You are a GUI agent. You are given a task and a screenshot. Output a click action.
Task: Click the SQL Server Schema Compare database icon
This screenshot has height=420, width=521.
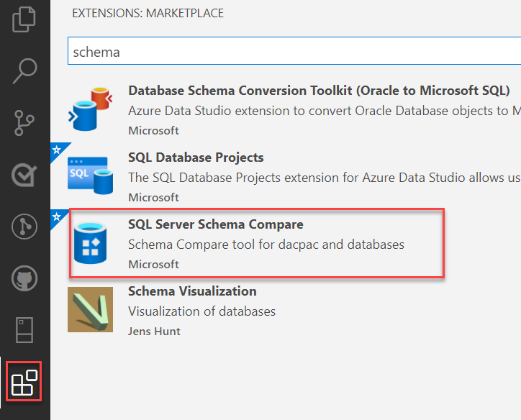90,243
